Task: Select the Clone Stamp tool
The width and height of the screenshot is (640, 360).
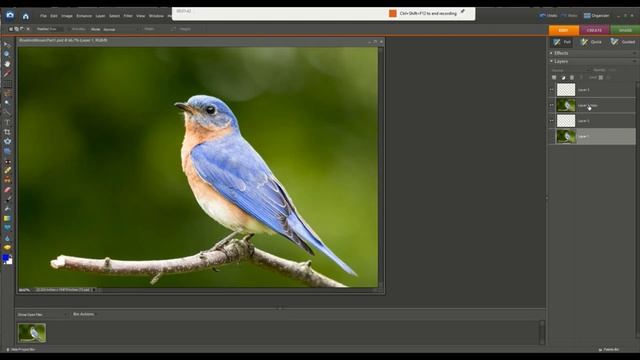Action: (x=7, y=180)
